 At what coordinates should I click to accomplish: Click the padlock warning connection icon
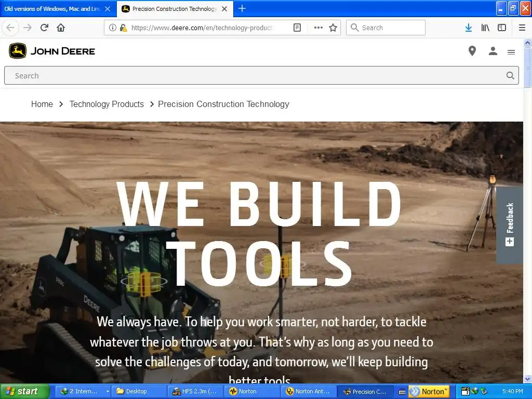123,28
